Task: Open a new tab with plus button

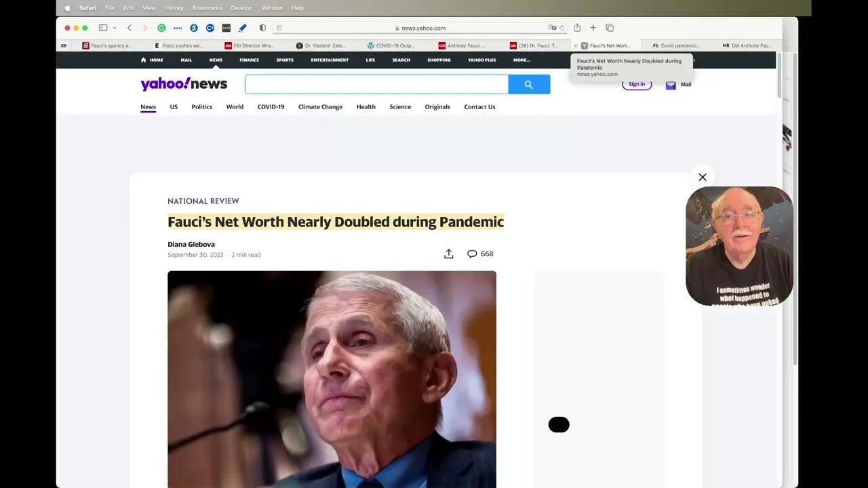Action: point(593,28)
